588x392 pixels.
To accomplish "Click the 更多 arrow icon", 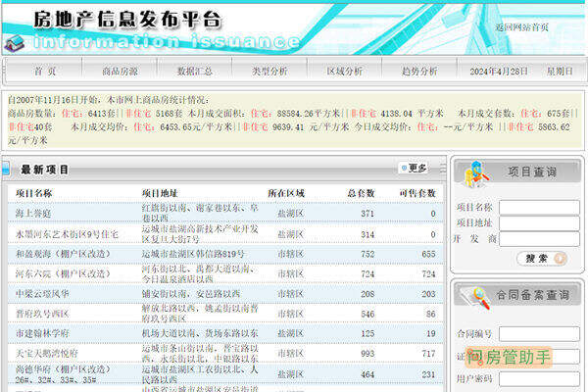I will (x=404, y=169).
